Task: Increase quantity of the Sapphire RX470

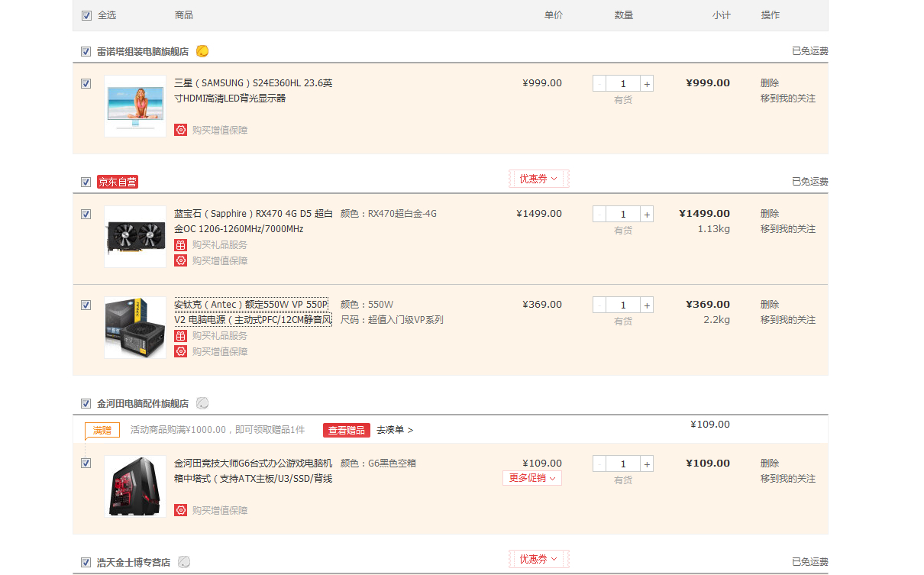Action: tap(647, 215)
